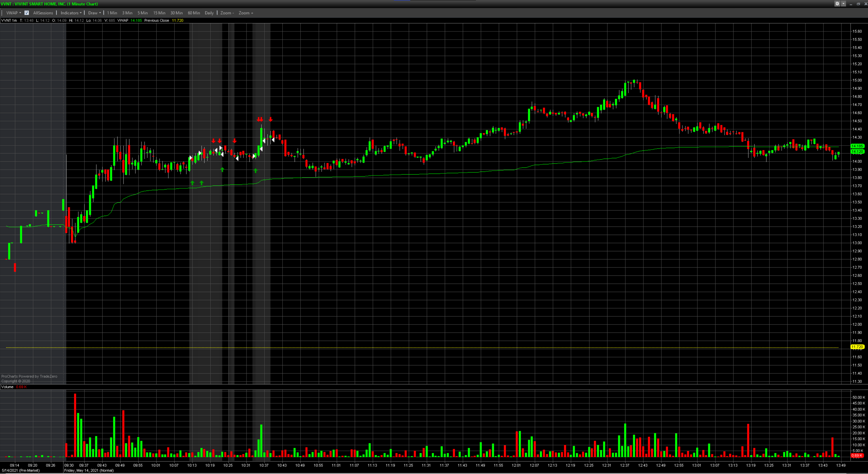Minimize the chart window
Screen dimensions: 868x474
pos(851,4)
